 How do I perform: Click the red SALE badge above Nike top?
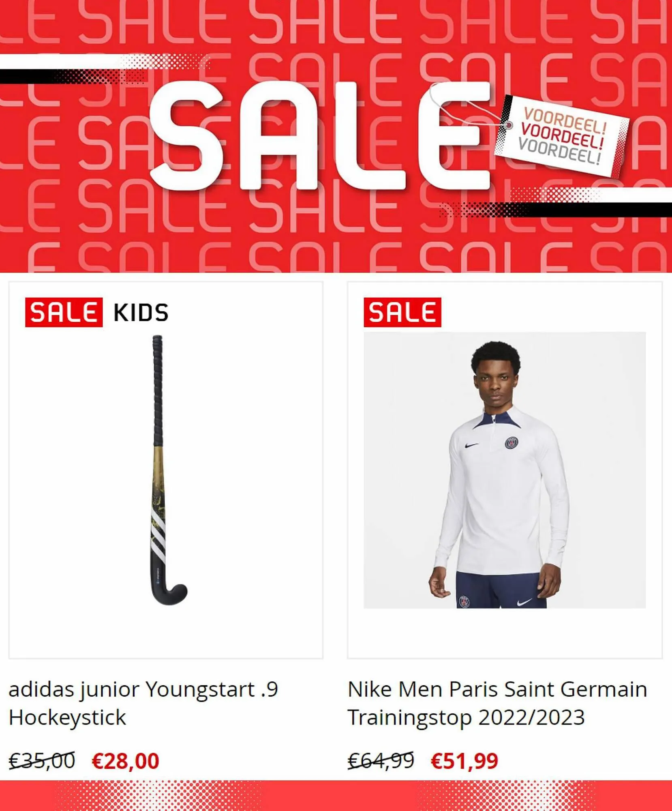[x=402, y=312]
